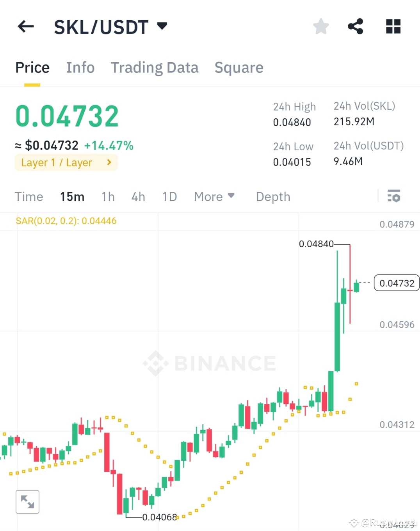Image resolution: width=420 pixels, height=531 pixels.
Task: Switch chart to 1D interval
Action: pos(169,196)
